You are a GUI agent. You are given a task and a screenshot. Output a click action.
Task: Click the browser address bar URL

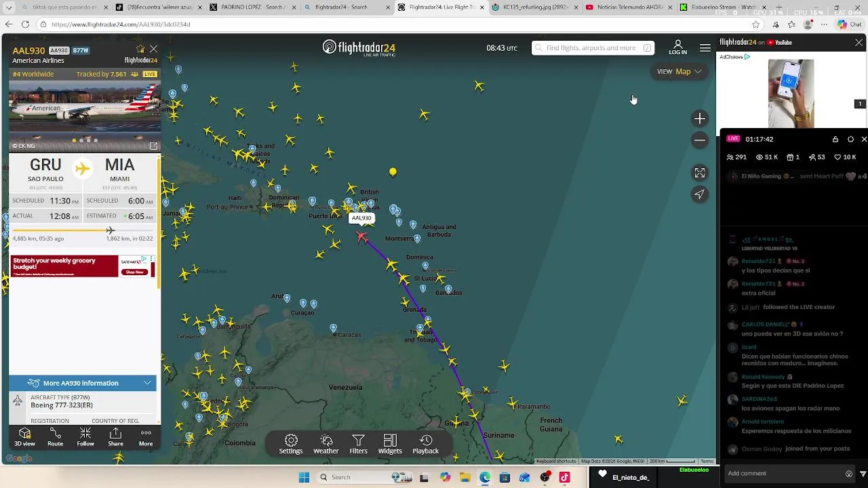tap(121, 24)
